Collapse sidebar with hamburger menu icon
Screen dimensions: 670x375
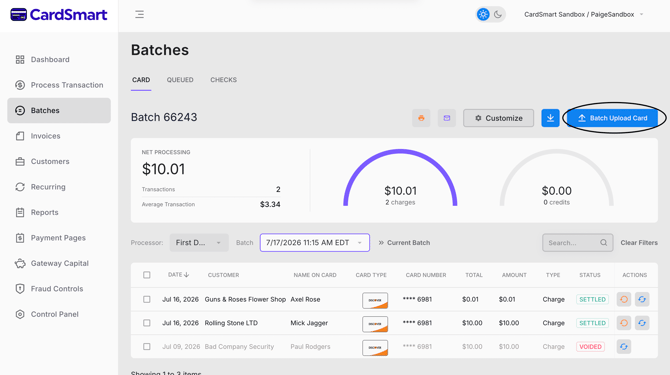click(139, 15)
